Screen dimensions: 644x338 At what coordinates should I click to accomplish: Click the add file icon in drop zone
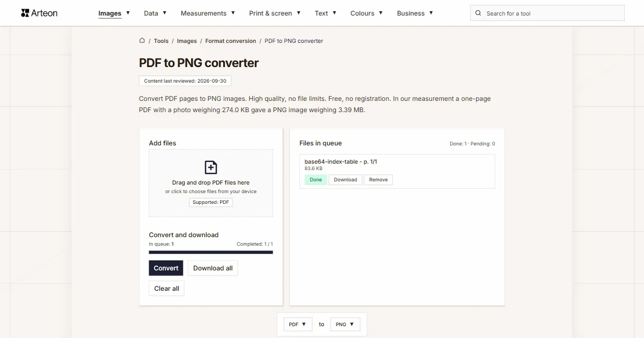(x=211, y=167)
